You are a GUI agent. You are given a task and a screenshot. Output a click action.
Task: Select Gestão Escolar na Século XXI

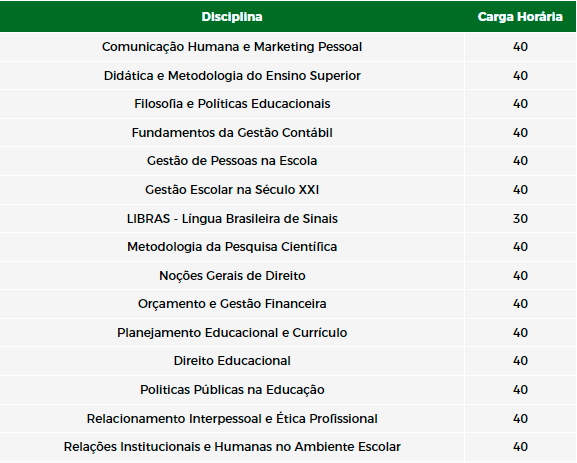tap(232, 190)
